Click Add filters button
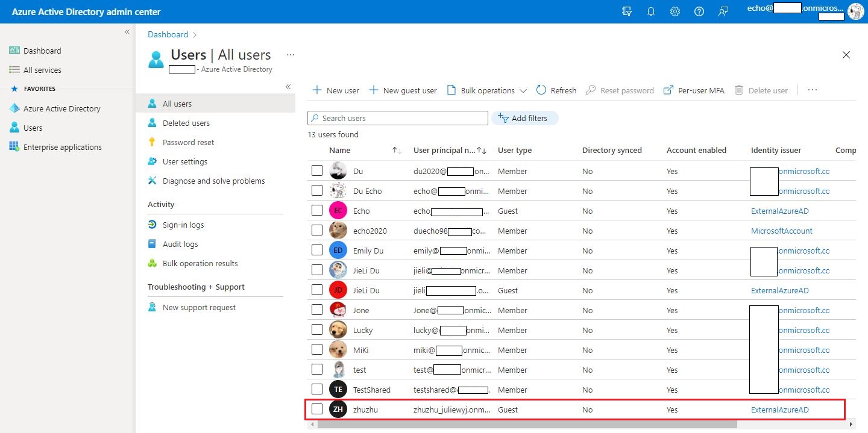 coord(524,118)
